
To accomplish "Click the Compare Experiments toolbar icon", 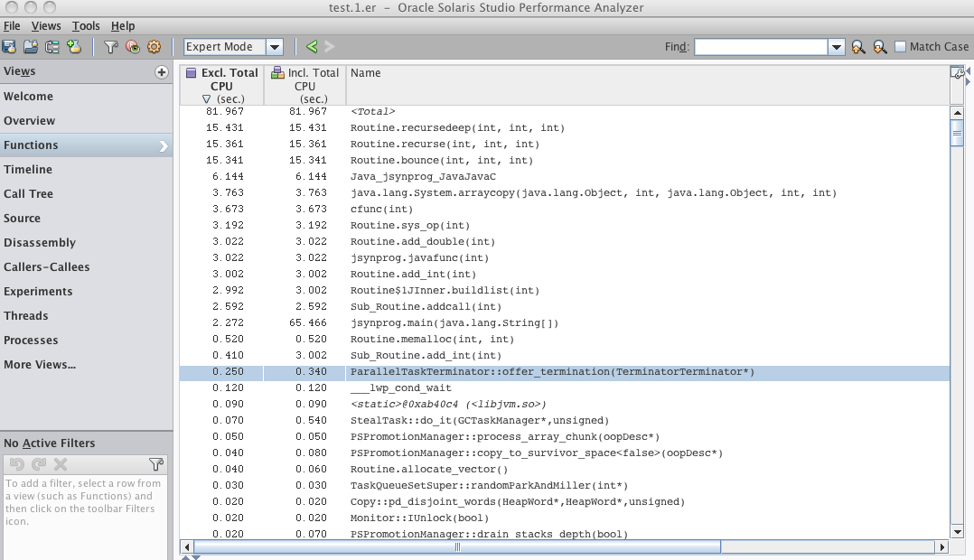I will click(x=52, y=47).
